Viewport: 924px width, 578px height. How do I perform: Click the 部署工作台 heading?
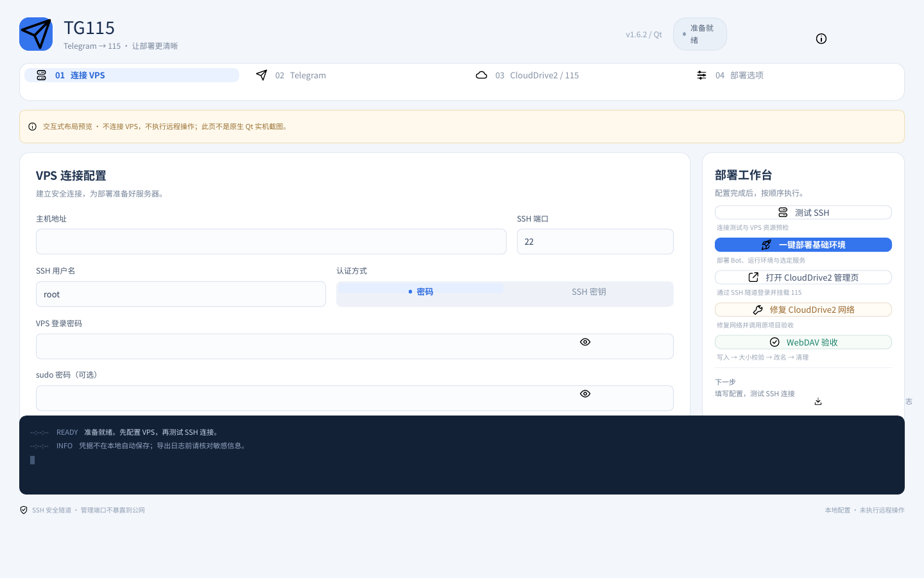point(743,175)
